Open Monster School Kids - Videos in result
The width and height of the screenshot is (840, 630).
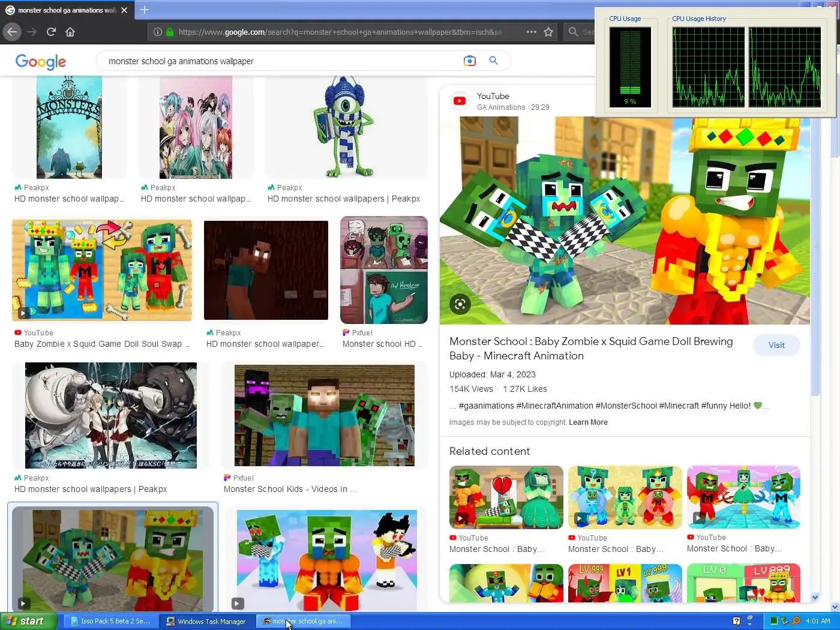tap(325, 415)
